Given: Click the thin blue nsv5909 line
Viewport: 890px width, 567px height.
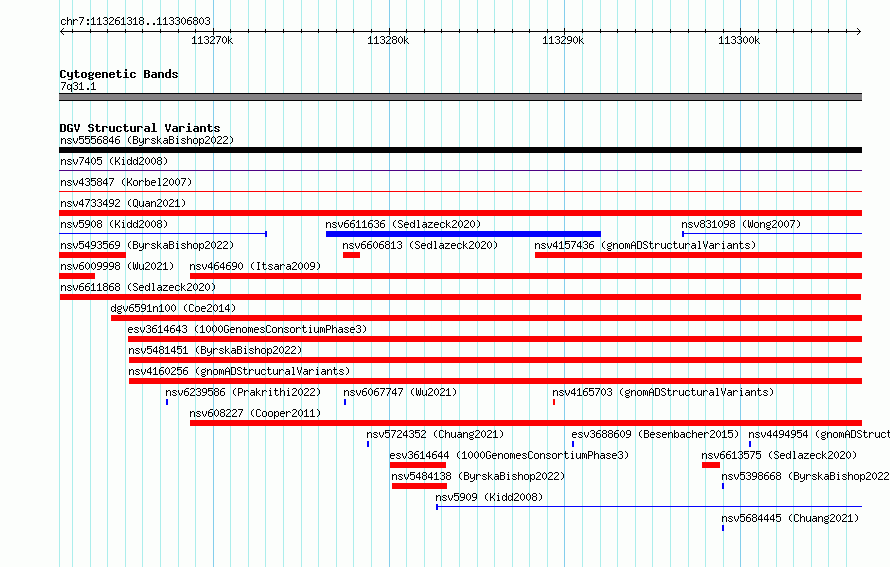Looking at the screenshot, I should [x=649, y=506].
